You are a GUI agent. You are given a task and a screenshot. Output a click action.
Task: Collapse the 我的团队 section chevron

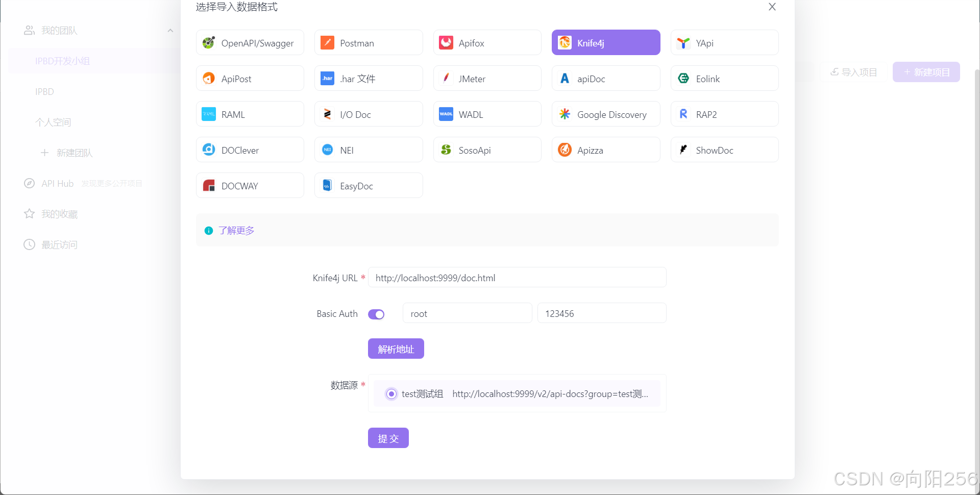pos(170,31)
